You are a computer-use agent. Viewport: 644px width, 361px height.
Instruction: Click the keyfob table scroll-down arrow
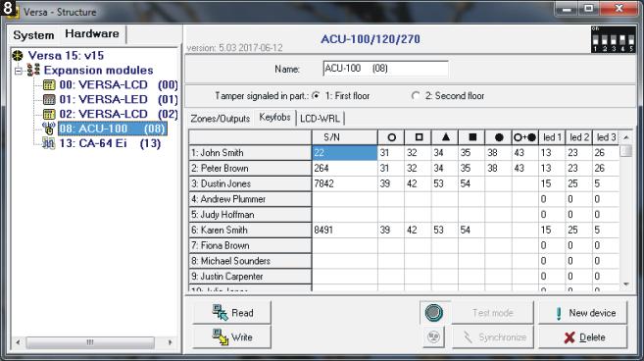point(626,284)
